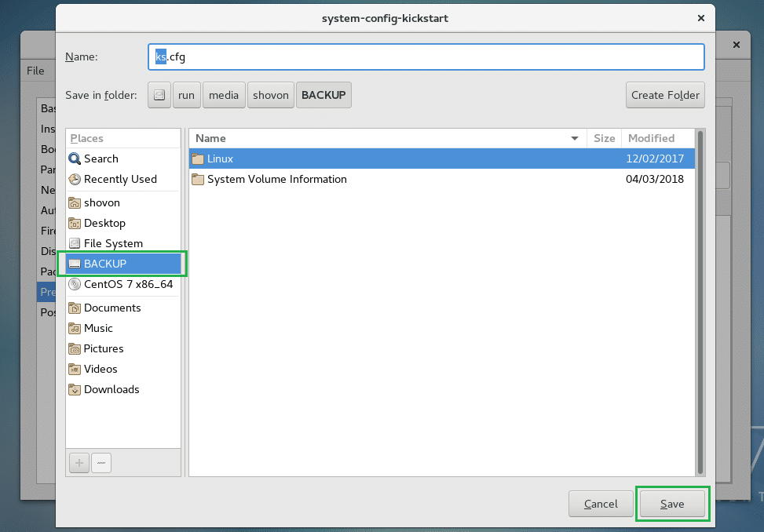Close the system-config-kickstart save dialog
The width and height of the screenshot is (764, 532).
point(701,18)
